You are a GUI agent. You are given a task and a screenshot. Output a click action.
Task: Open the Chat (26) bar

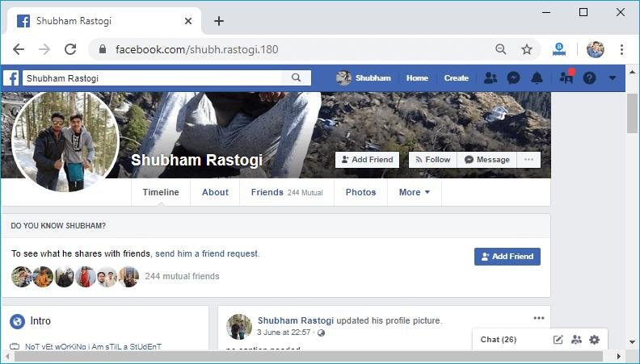(x=499, y=340)
